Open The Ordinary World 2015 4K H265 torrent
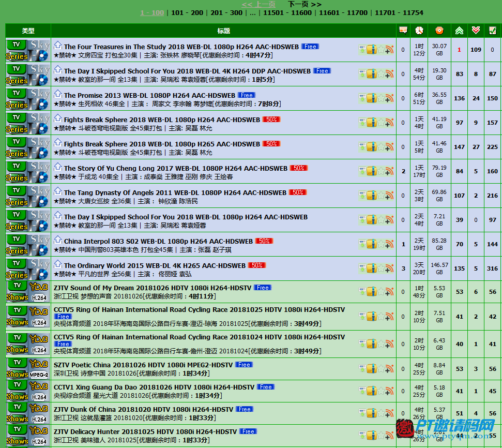This screenshot has width=502, height=448. [155, 266]
